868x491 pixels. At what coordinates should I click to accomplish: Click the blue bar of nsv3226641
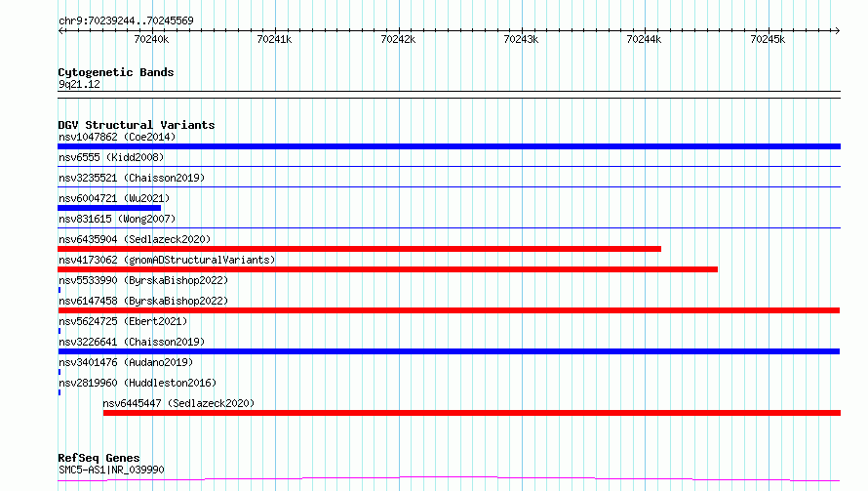(x=449, y=351)
